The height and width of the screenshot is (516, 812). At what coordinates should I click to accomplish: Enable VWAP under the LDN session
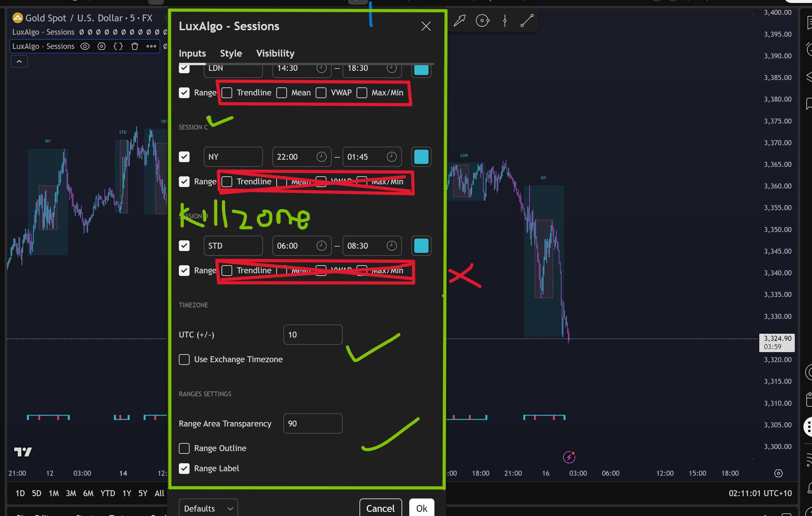321,92
